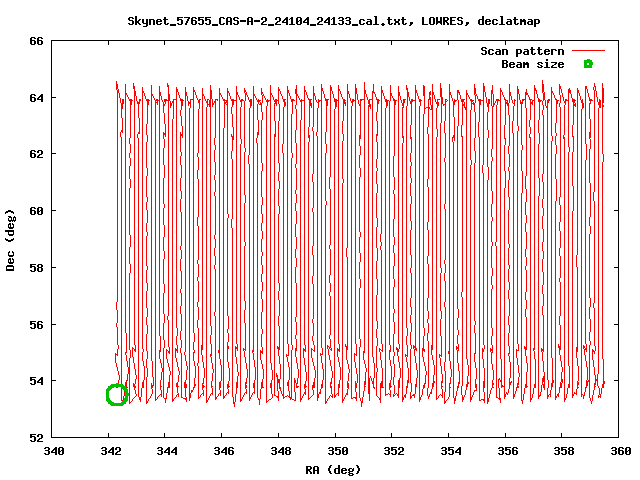Click RA axis tick label 358
The width and height of the screenshot is (640, 480).
click(x=564, y=451)
